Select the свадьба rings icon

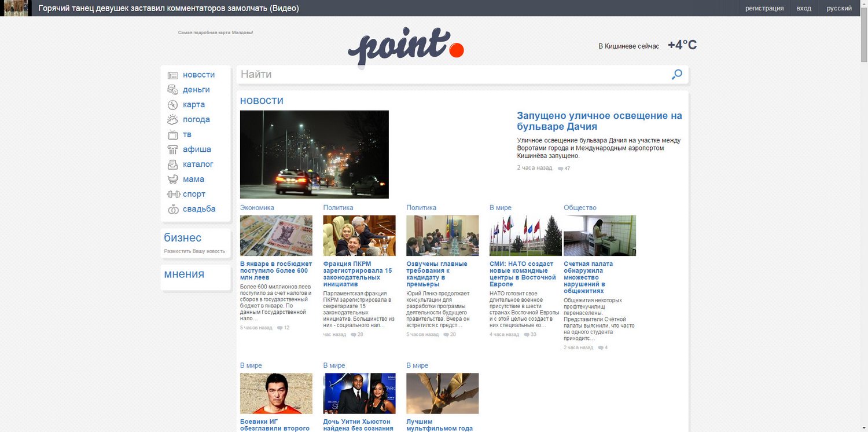tap(172, 208)
